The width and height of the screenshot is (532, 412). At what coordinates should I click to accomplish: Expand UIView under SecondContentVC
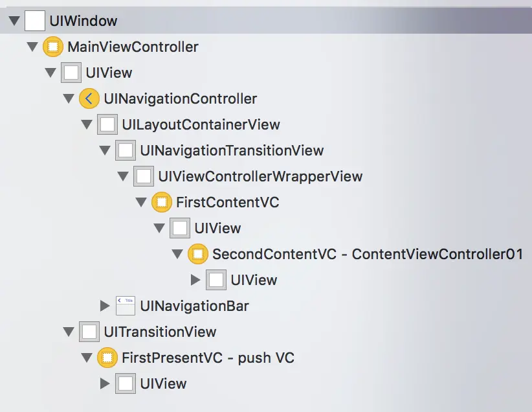tap(195, 280)
